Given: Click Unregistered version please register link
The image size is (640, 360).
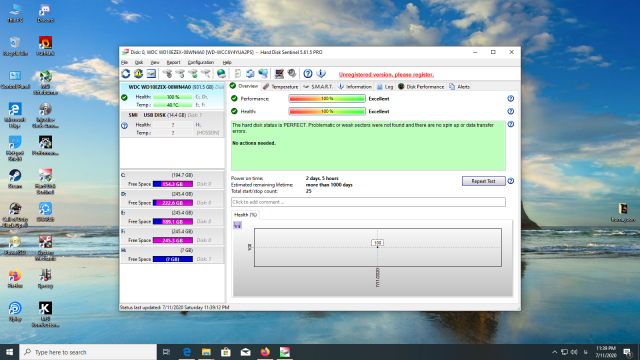Looking at the screenshot, I should [x=386, y=75].
